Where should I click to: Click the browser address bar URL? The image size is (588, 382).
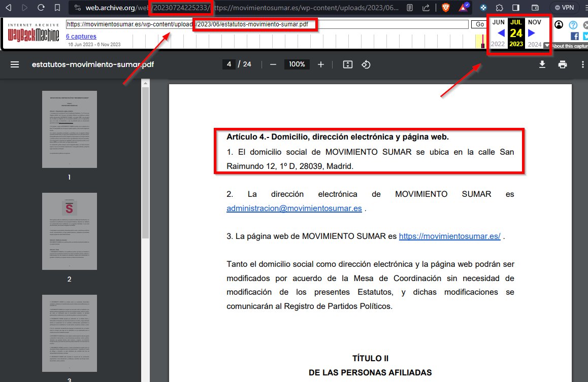242,8
